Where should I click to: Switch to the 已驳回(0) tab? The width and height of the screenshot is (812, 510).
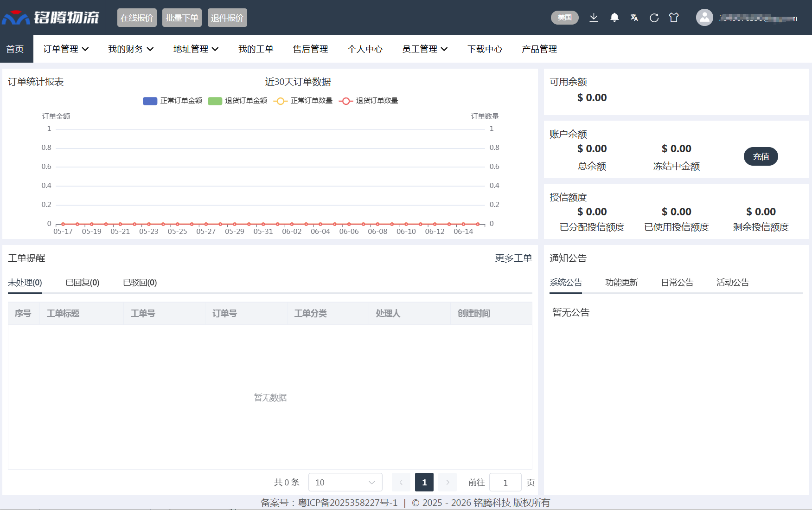[140, 283]
